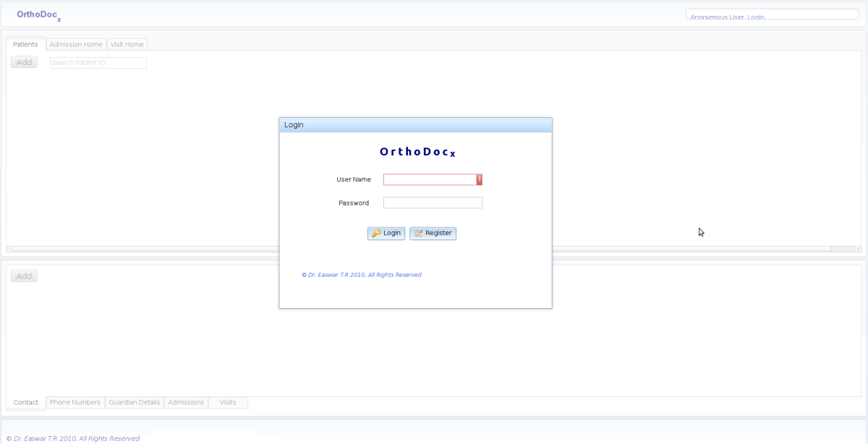Click left arrow of horizontal scrollbar
The height and width of the screenshot is (444, 868).
coord(9,249)
